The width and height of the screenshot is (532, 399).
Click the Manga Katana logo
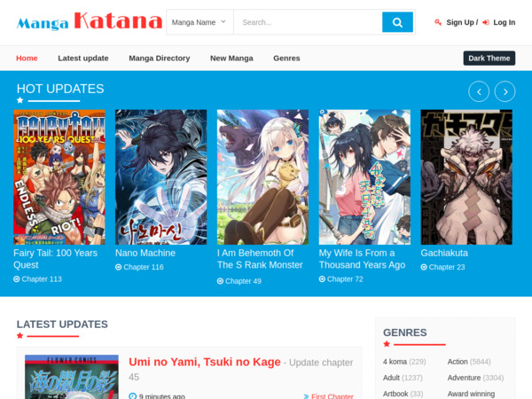(x=90, y=21)
